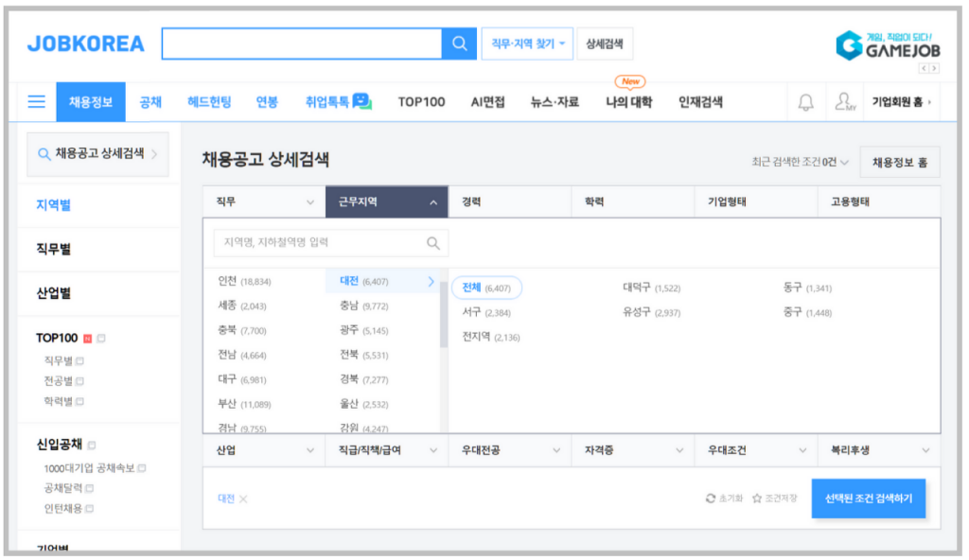This screenshot has width=969, height=560.
Task: Open the 고용형태 filter tab
Action: coord(879,202)
